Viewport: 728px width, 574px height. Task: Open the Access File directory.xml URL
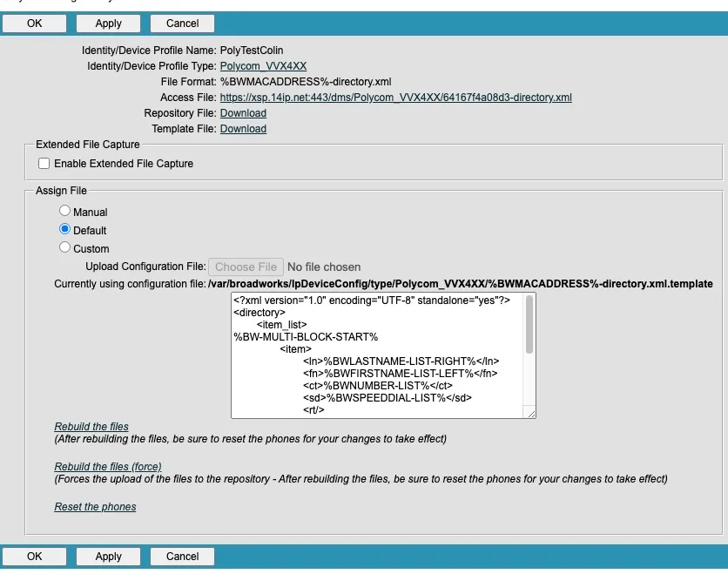395,98
